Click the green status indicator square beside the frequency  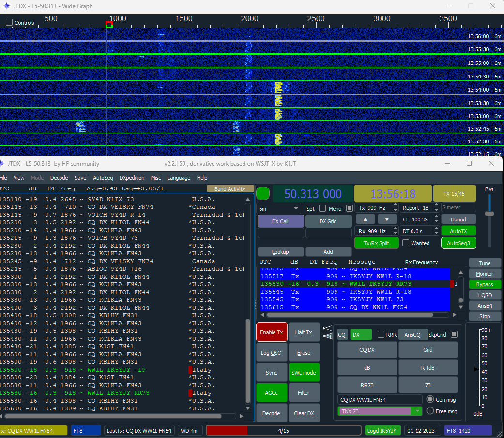263,194
